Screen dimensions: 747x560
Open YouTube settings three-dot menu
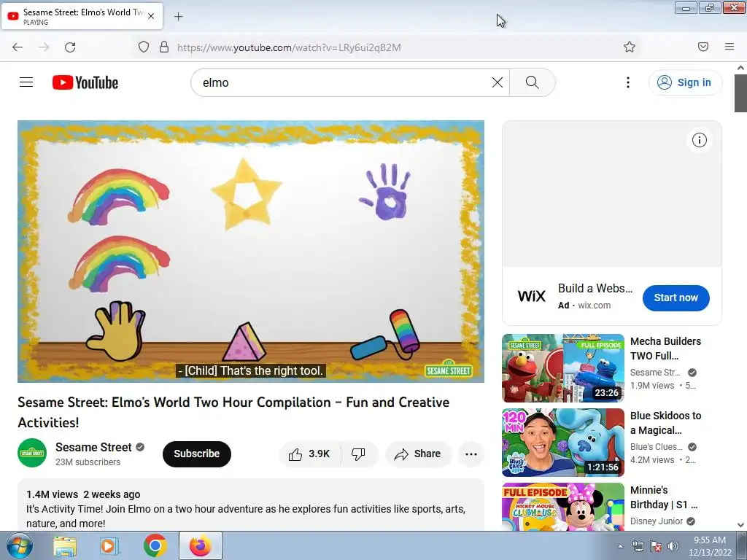coord(628,82)
